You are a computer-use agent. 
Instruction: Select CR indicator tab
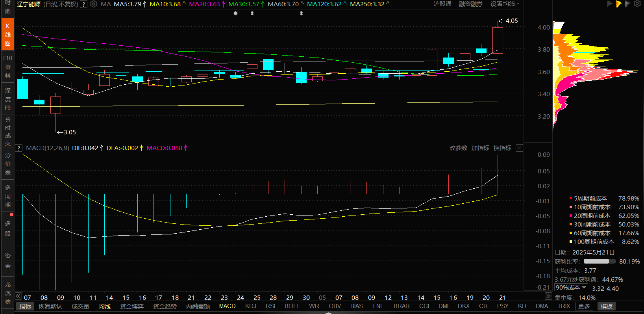coord(483,306)
